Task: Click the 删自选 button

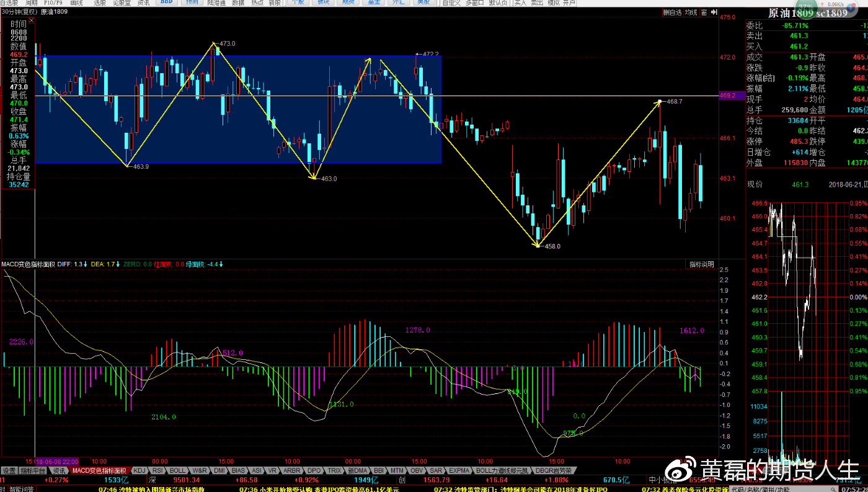Action: coord(672,12)
